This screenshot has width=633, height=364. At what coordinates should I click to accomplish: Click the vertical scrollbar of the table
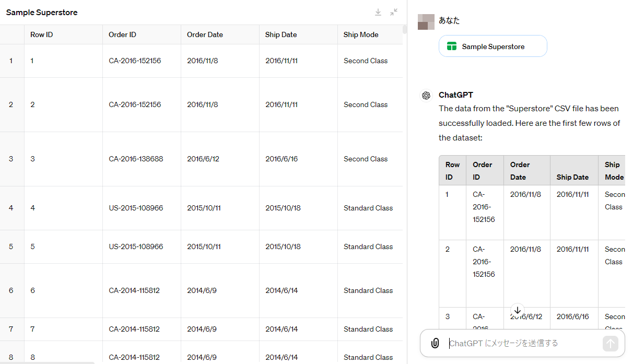(405, 29)
